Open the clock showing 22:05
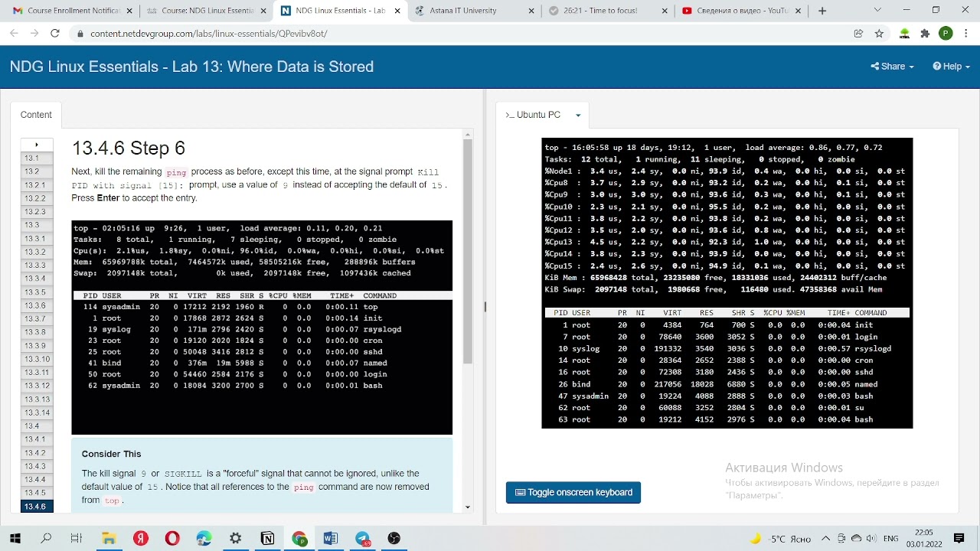 (x=923, y=538)
